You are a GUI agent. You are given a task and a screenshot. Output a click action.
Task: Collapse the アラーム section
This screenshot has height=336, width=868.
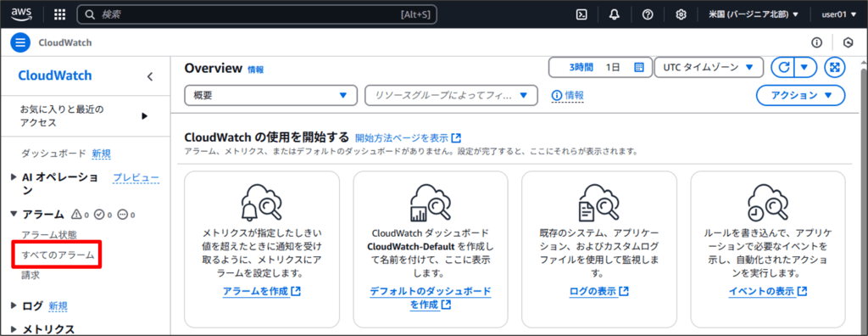14,214
